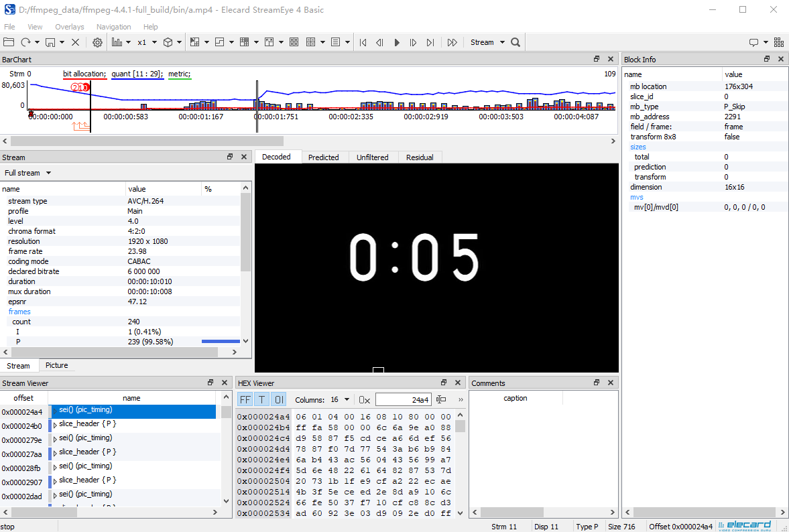The height and width of the screenshot is (532, 789).
Task: Step forward one frame
Action: click(x=413, y=42)
